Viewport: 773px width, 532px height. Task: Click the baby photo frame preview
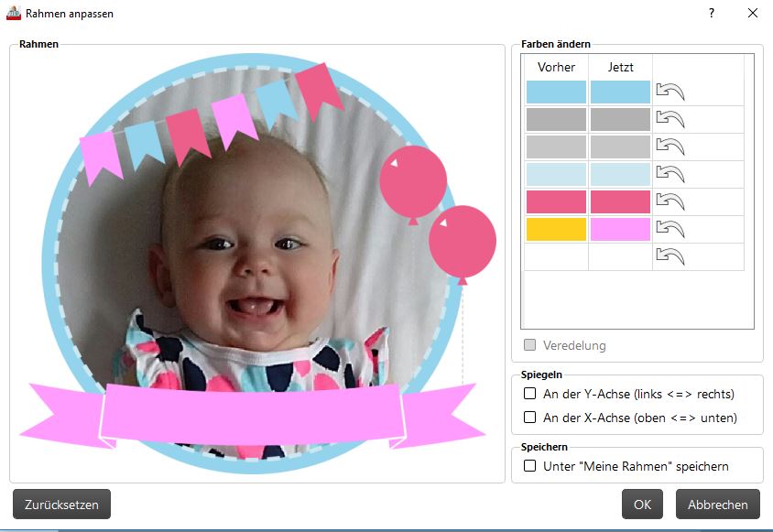[x=257, y=264]
